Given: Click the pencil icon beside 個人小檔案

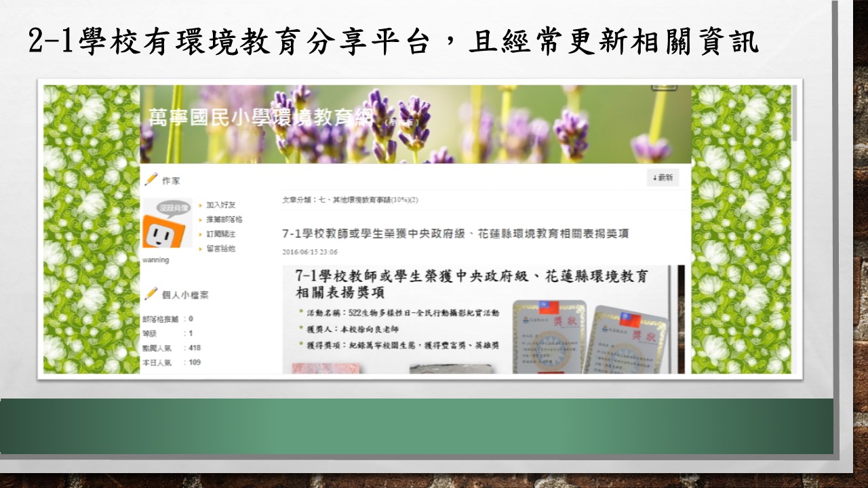Looking at the screenshot, I should (x=151, y=293).
